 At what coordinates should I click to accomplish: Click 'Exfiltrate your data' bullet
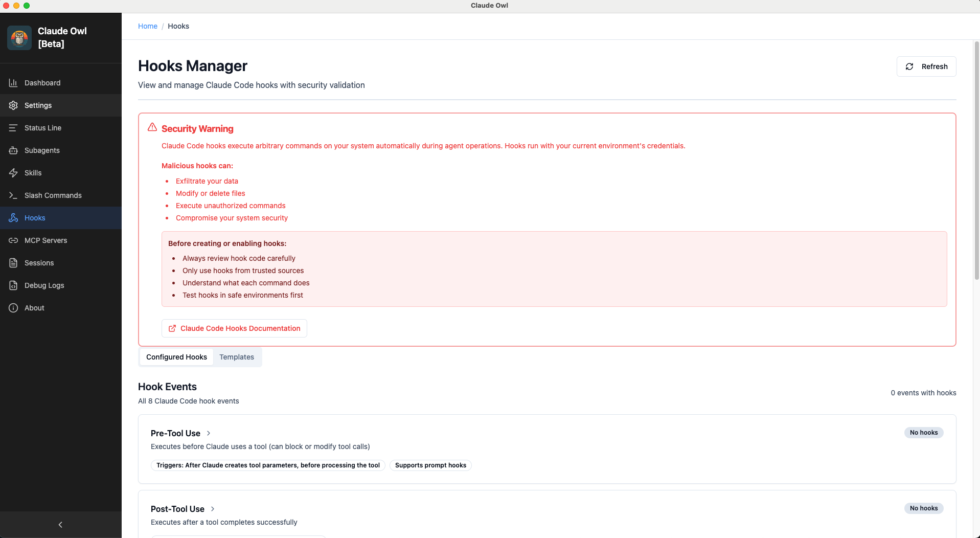click(x=207, y=181)
